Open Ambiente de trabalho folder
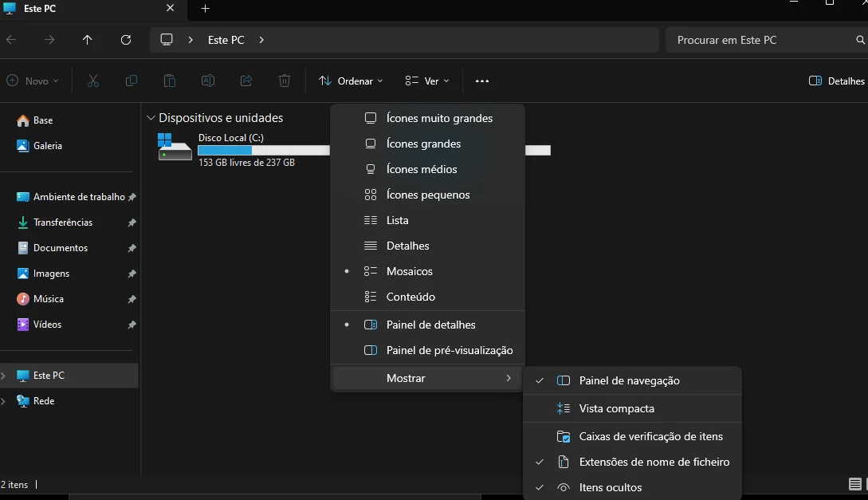This screenshot has height=500, width=868. pyautogui.click(x=70, y=196)
